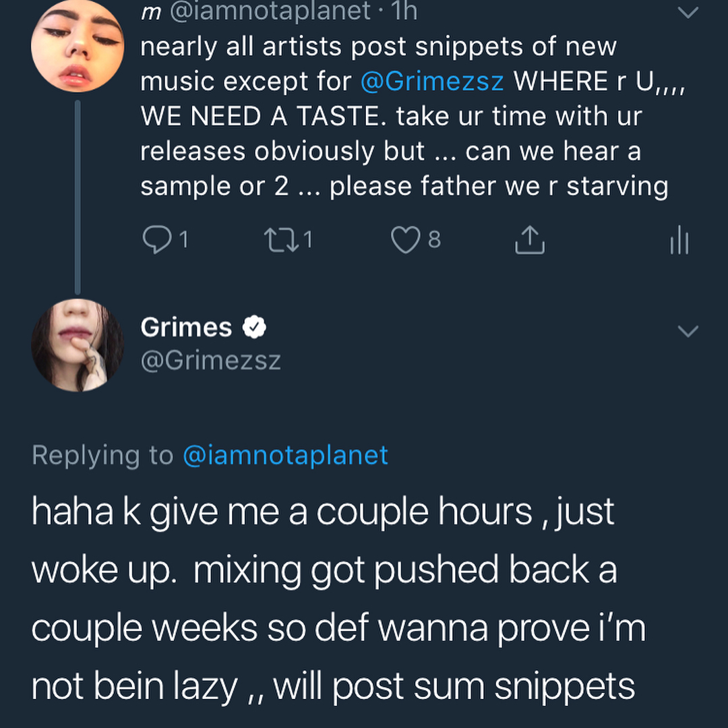View Grimes profile avatar

click(x=77, y=345)
